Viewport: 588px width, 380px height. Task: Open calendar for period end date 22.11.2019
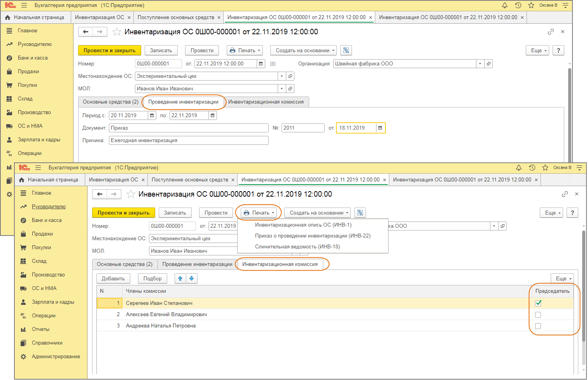coord(212,115)
